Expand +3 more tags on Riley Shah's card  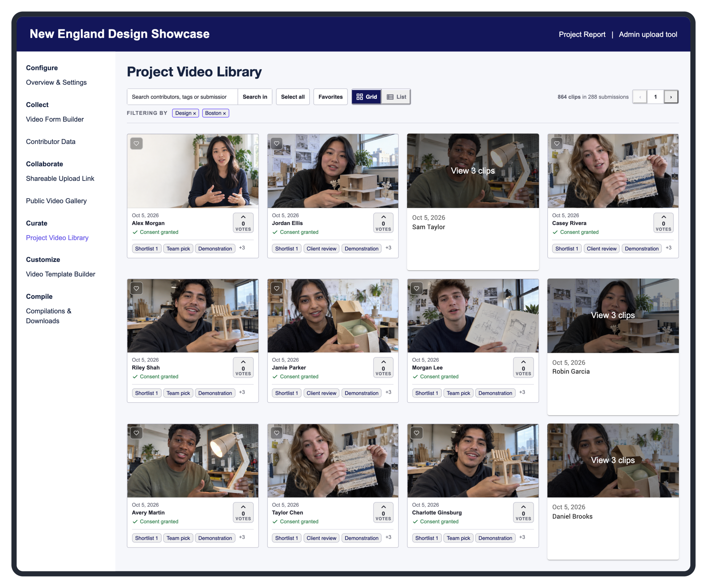tap(242, 393)
